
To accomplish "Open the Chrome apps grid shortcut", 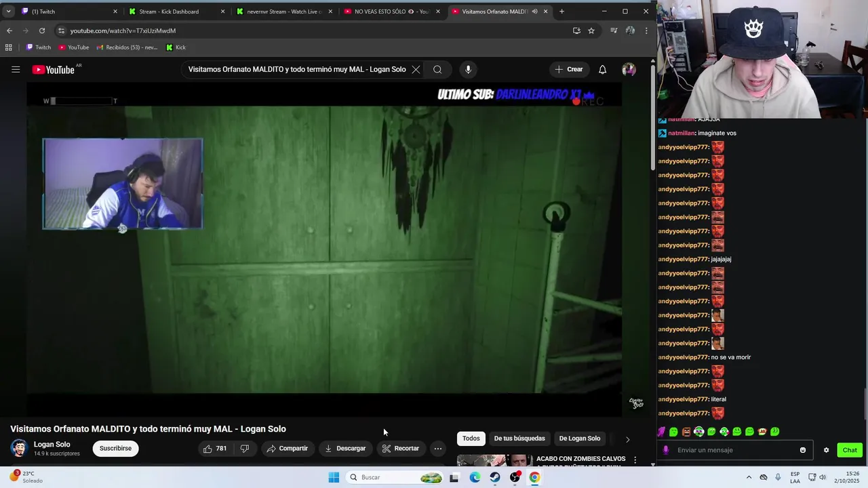I will pos(8,47).
